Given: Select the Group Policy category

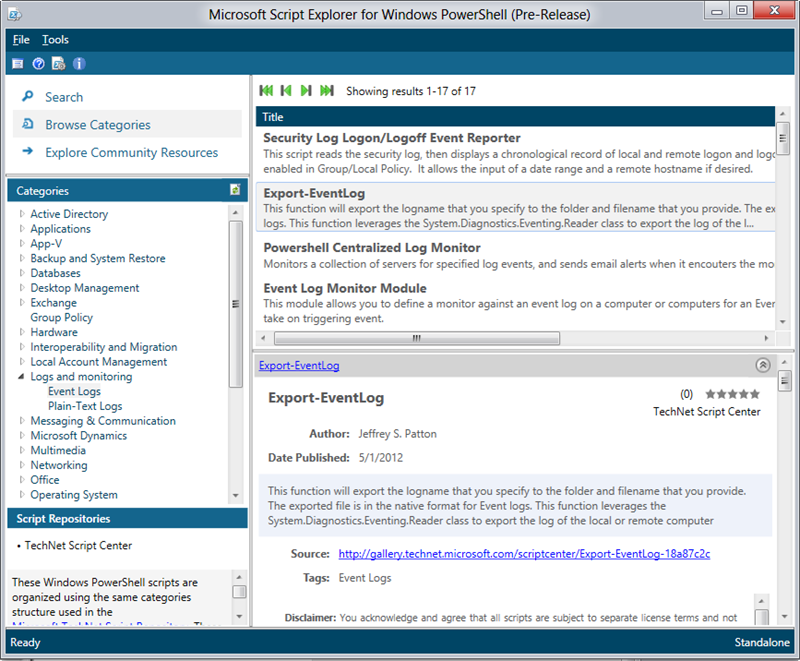Looking at the screenshot, I should coord(61,317).
